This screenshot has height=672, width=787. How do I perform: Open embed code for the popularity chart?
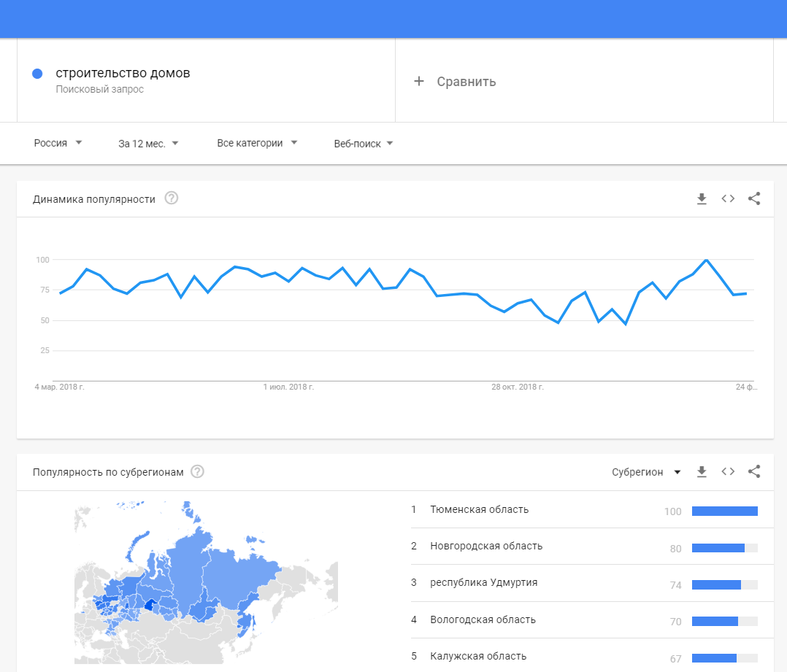click(728, 198)
